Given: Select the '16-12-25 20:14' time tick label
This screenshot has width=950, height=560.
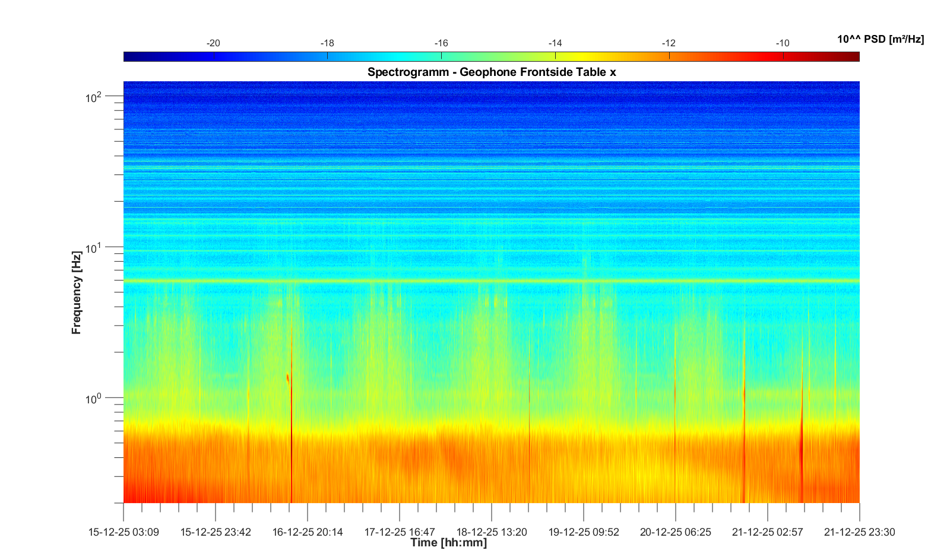Looking at the screenshot, I should (x=308, y=532).
